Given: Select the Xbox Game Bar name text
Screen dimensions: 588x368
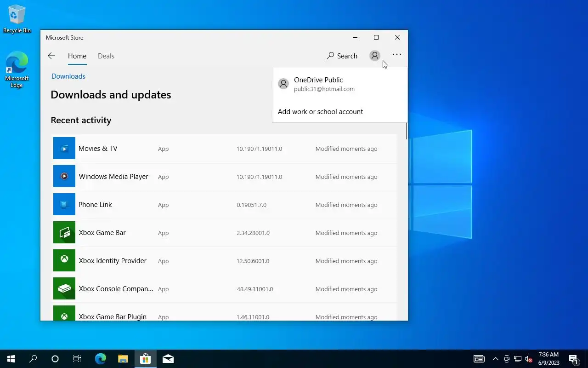Looking at the screenshot, I should 102,232.
